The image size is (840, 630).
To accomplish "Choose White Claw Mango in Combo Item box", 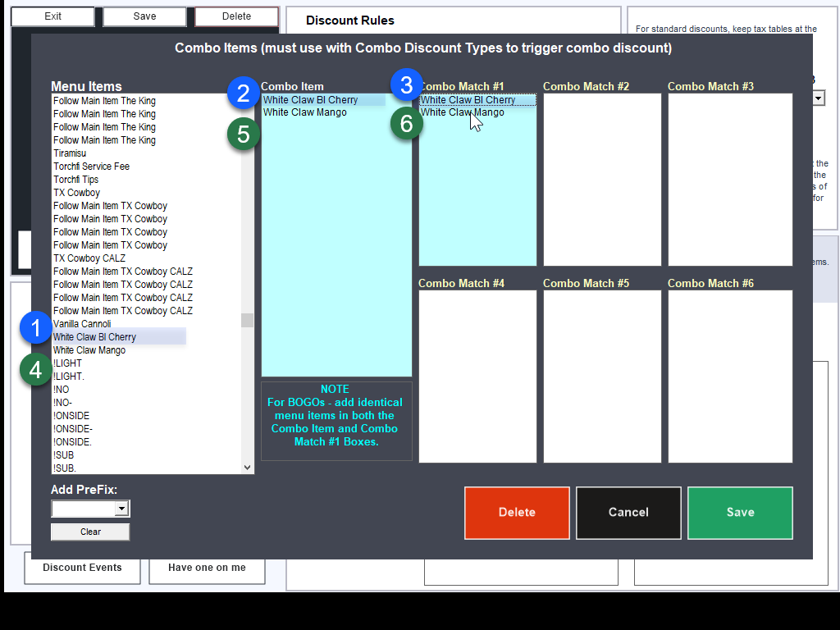I will click(x=304, y=112).
